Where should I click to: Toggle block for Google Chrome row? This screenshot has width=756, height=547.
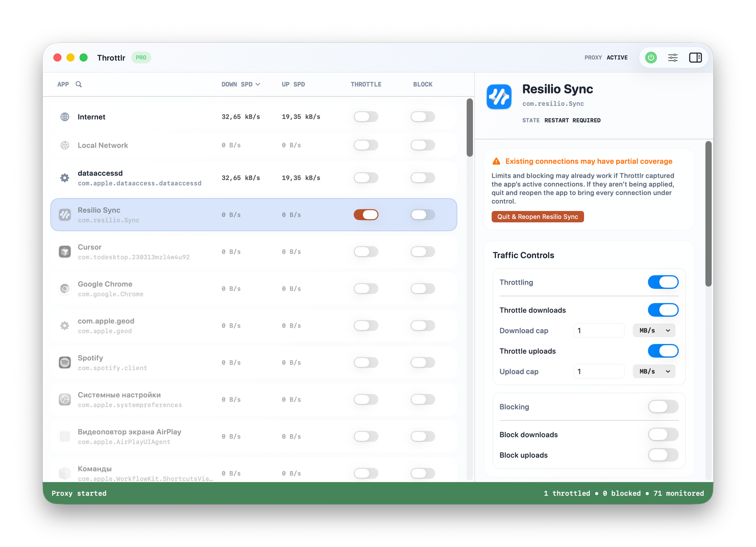point(423,289)
